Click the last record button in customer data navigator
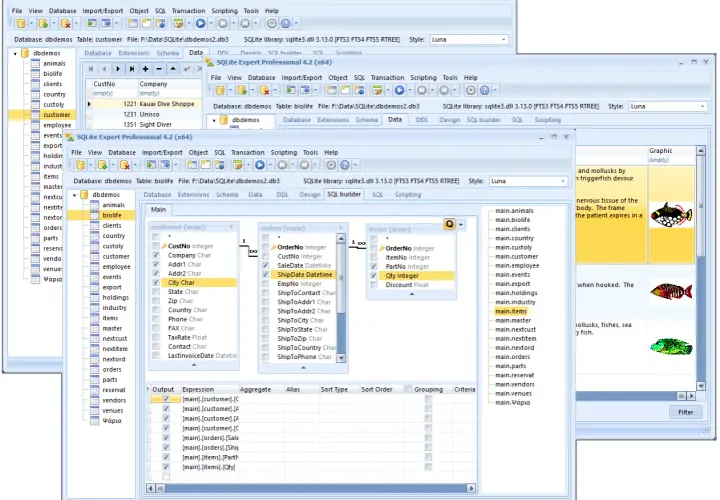This screenshot has height=500, width=720. click(x=132, y=69)
